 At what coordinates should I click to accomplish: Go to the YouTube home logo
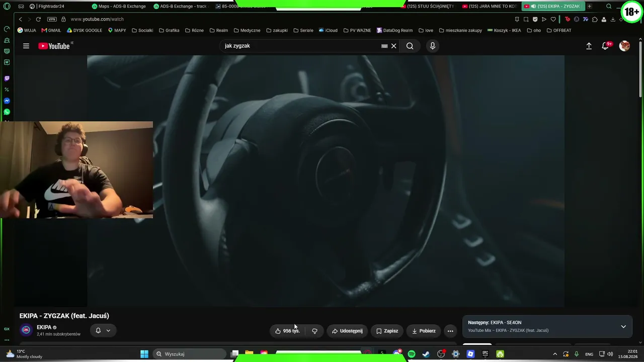tap(54, 46)
